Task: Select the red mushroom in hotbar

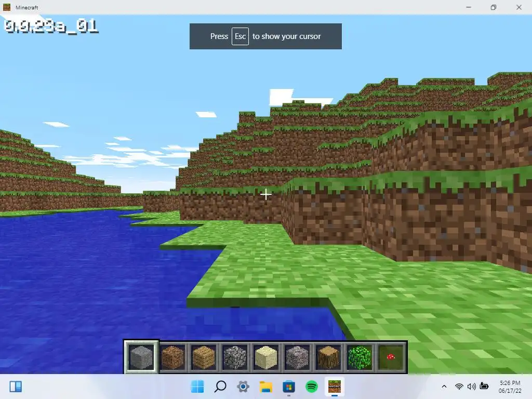Action: click(391, 357)
